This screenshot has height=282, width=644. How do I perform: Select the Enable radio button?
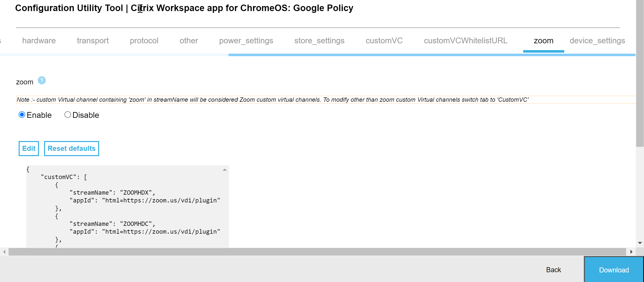[22, 115]
